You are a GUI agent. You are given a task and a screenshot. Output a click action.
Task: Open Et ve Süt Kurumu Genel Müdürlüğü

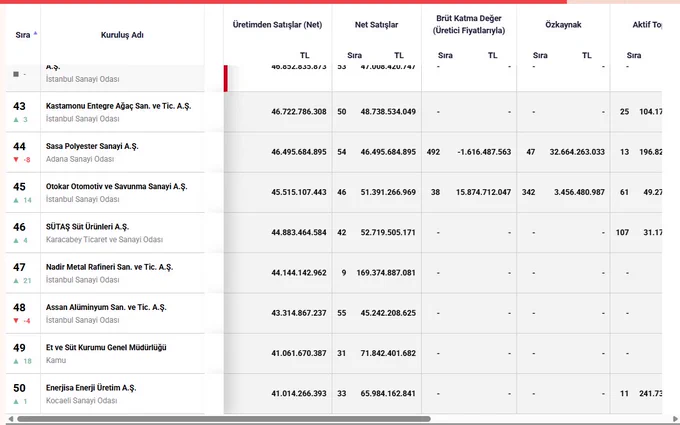(x=106, y=347)
